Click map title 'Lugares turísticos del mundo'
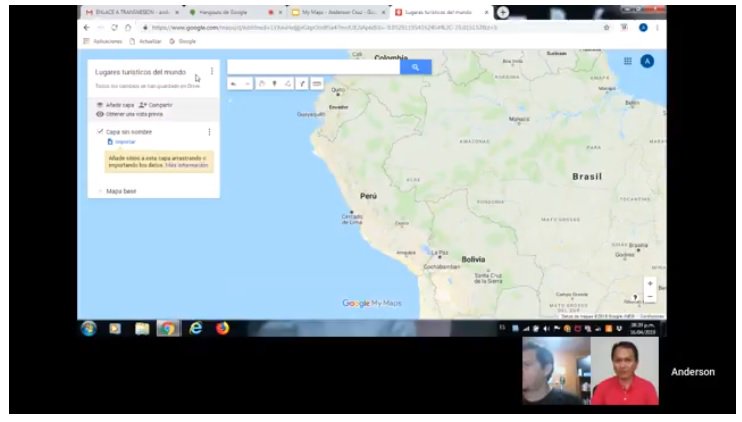Viewport: 742px width, 422px height. click(x=141, y=72)
